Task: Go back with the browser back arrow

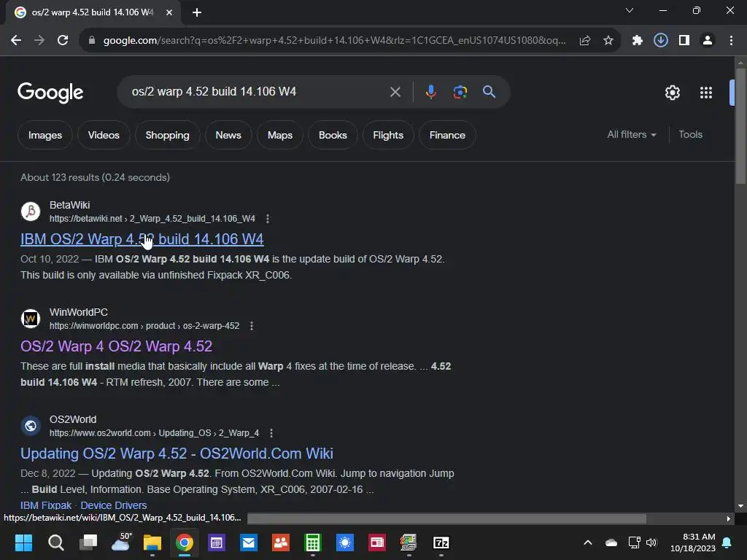Action: (16, 41)
